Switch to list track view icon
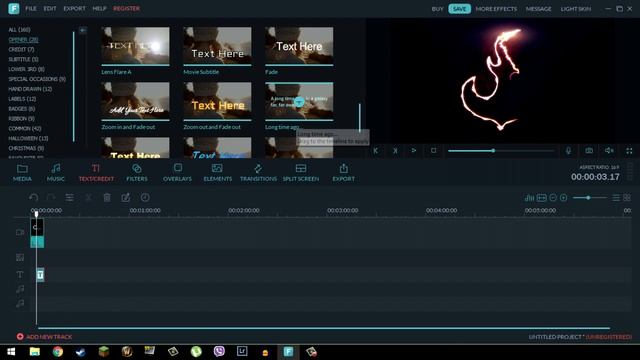 pos(616,198)
